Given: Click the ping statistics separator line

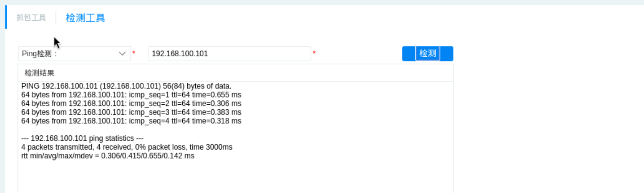Looking at the screenshot, I should (x=83, y=138).
